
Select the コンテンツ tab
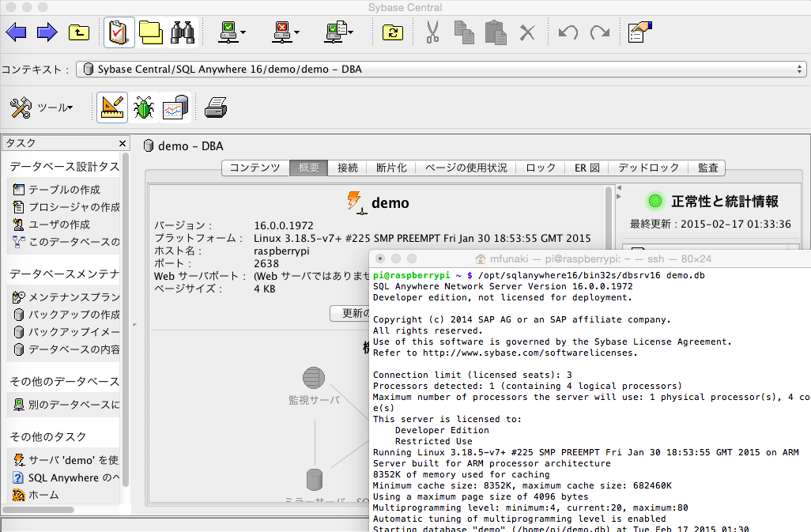(255, 168)
